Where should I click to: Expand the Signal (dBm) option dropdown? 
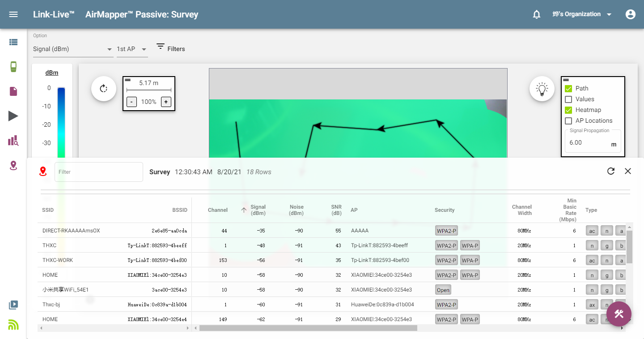coord(72,49)
